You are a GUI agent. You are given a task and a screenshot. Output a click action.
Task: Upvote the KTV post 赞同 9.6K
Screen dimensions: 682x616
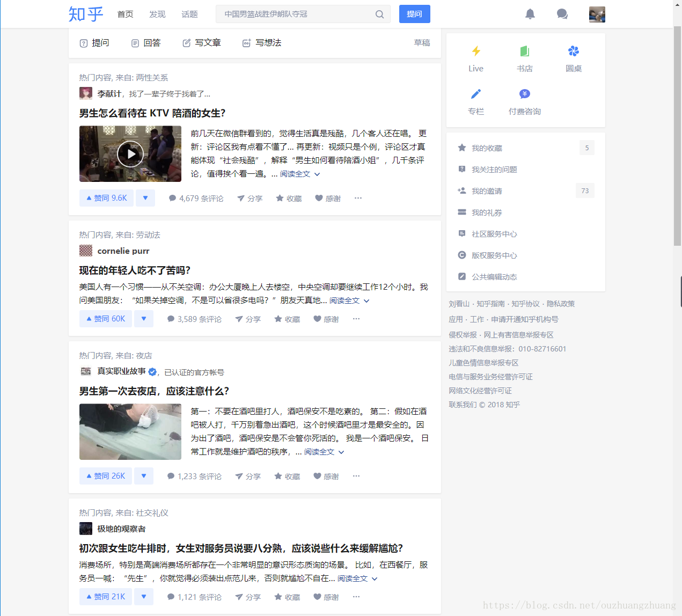click(x=106, y=198)
